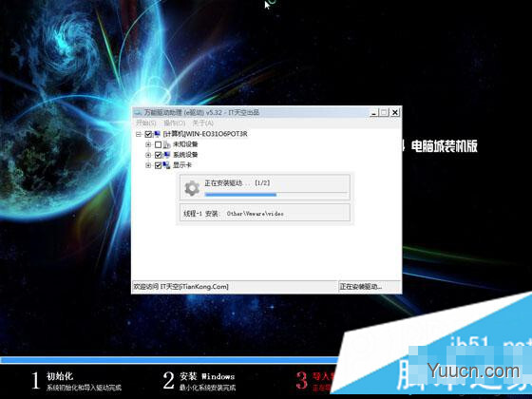
Task: Open the 关于(A) menu
Action: (203, 123)
